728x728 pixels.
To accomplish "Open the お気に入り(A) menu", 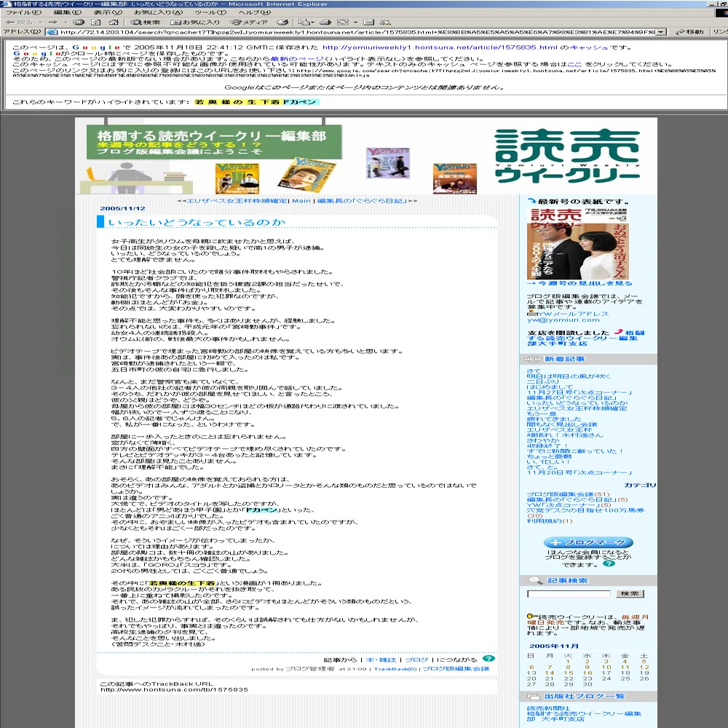I will point(158,12).
